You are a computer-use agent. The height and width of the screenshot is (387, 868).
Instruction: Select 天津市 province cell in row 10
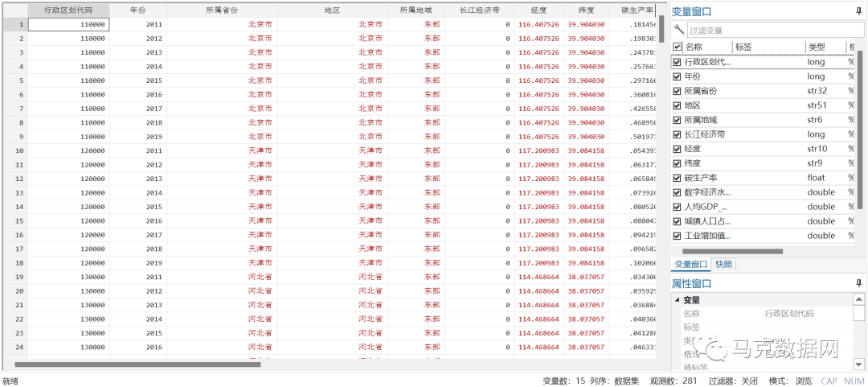[222, 150]
